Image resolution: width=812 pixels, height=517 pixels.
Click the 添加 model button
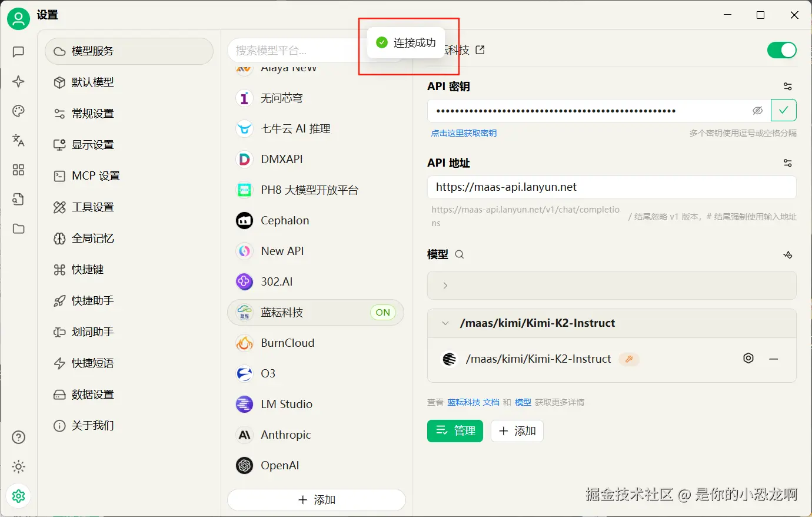pyautogui.click(x=517, y=431)
